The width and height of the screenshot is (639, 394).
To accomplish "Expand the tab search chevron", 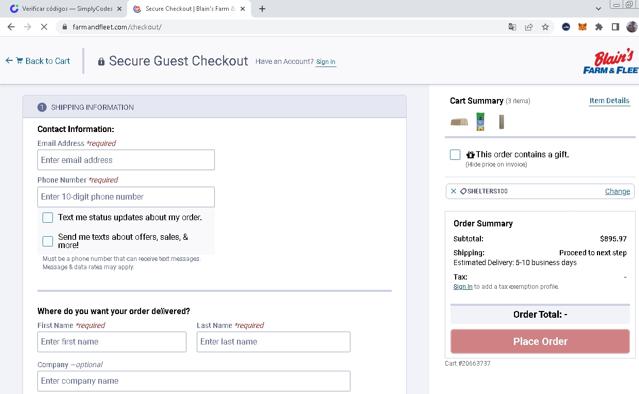I will pos(598,9).
